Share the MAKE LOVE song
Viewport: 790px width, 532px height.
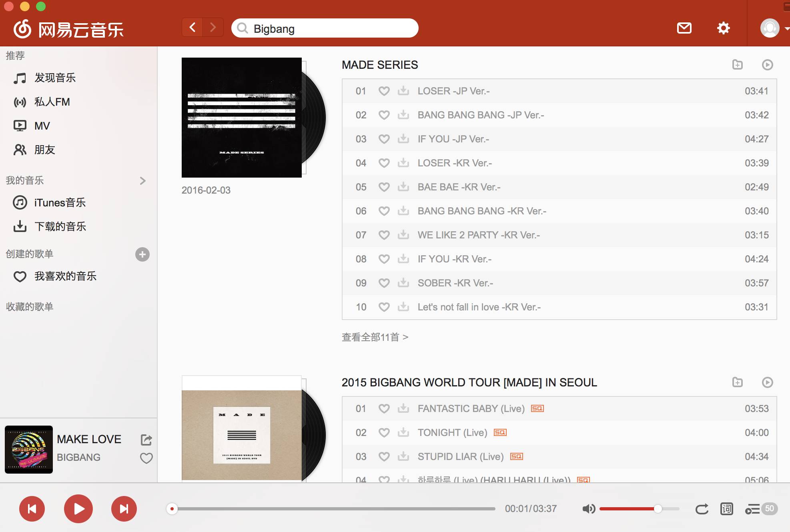click(x=146, y=440)
